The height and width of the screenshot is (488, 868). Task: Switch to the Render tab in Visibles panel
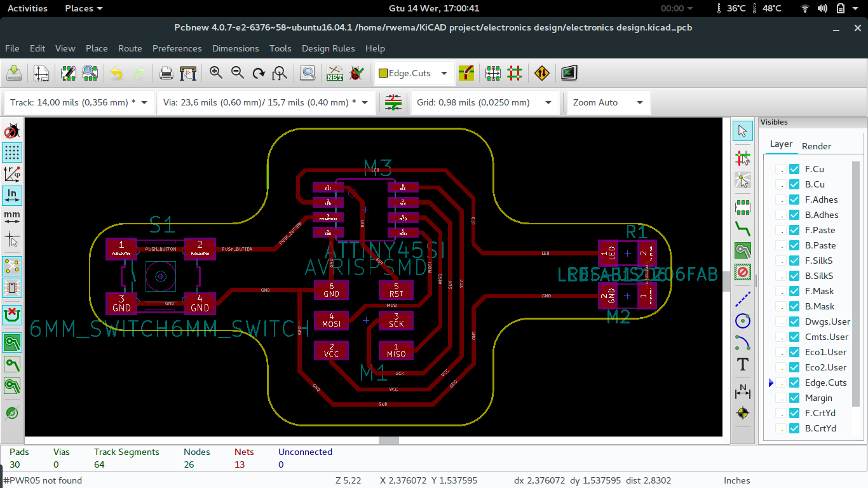(816, 144)
